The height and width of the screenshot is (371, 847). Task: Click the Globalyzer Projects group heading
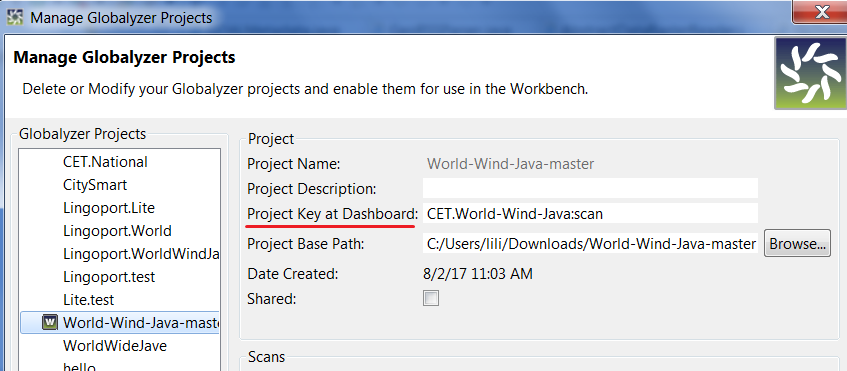pos(82,134)
